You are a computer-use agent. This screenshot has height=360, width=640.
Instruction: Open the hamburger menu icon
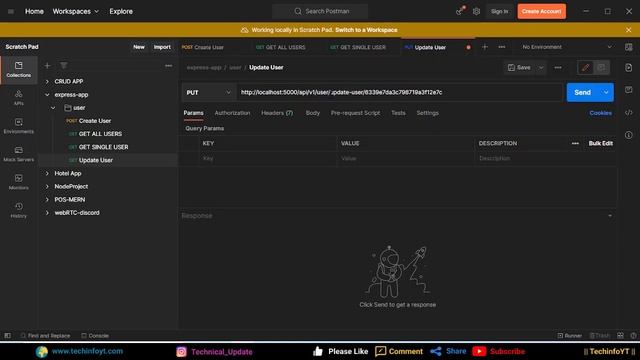(x=11, y=11)
